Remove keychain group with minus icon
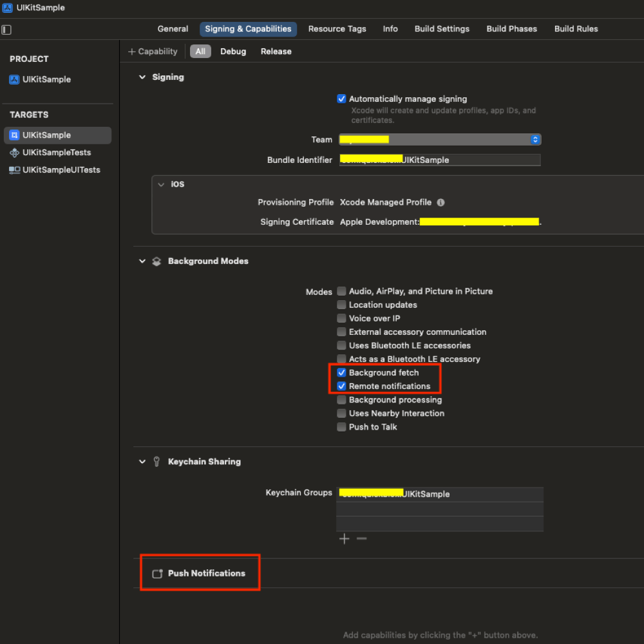The width and height of the screenshot is (644, 644). pos(361,538)
